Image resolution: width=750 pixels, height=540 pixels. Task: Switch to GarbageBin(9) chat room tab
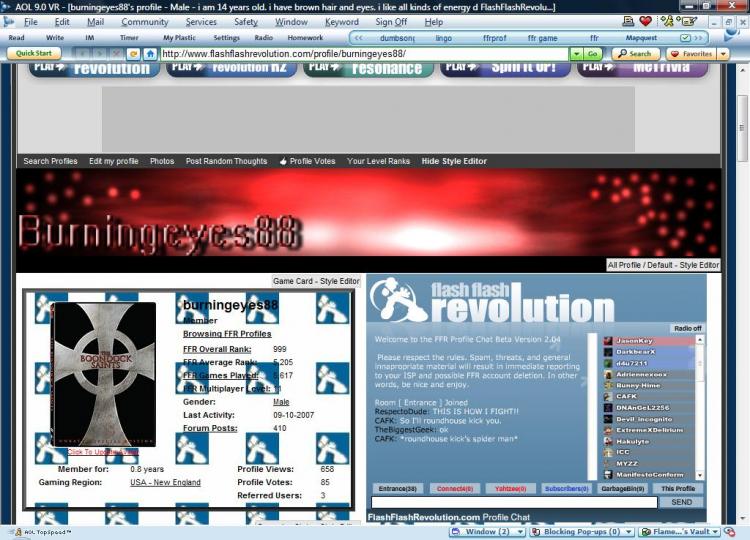(x=622, y=489)
